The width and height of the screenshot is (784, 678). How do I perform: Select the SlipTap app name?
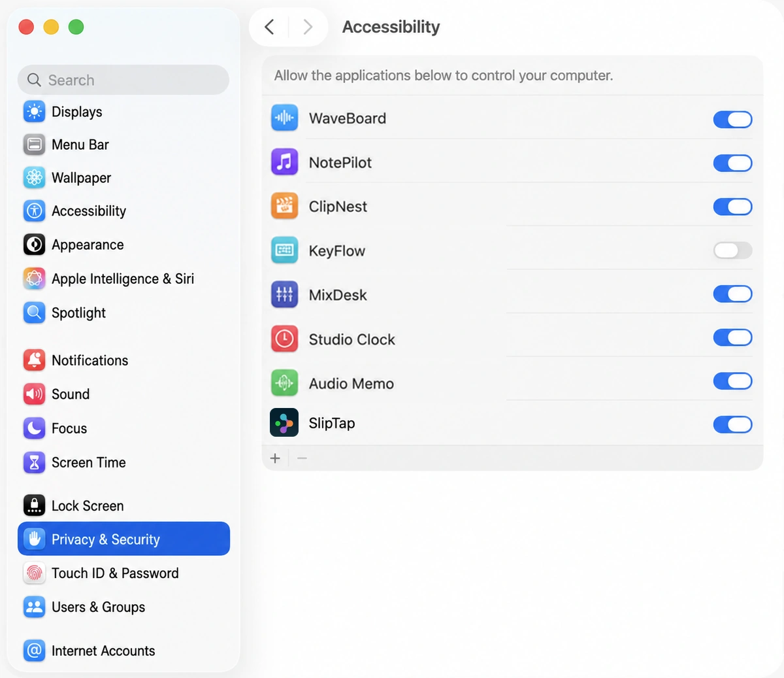332,423
